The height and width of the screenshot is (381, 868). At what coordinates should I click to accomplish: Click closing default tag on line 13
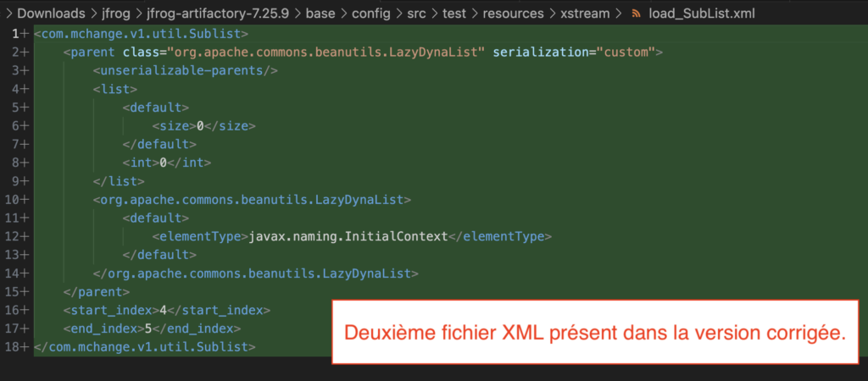(159, 255)
